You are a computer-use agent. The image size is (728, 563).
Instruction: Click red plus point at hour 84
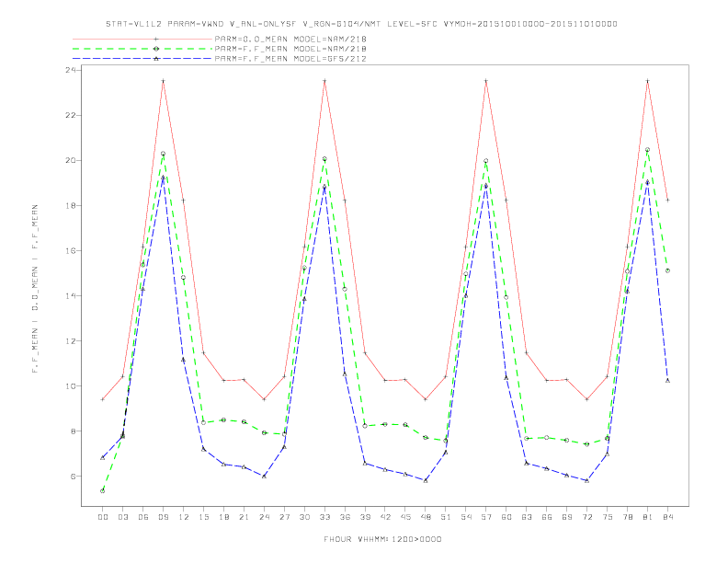667,201
